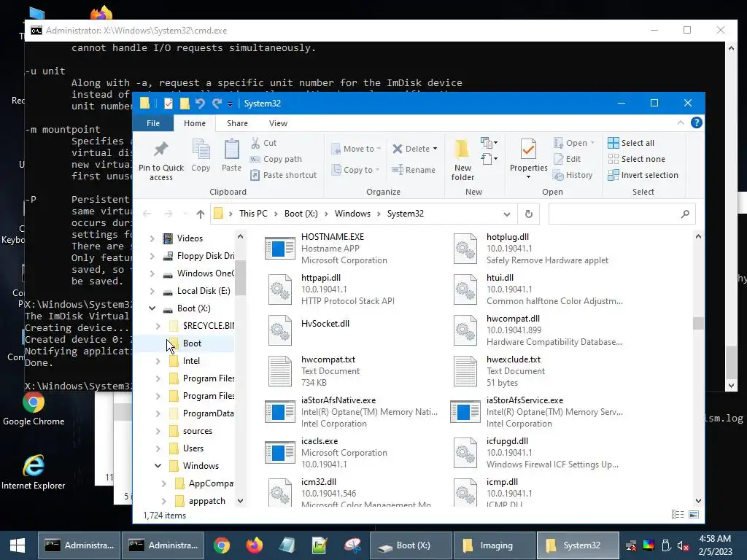Click Windows in the breadcrumb path
Image resolution: width=747 pixels, height=560 pixels.
coord(352,214)
